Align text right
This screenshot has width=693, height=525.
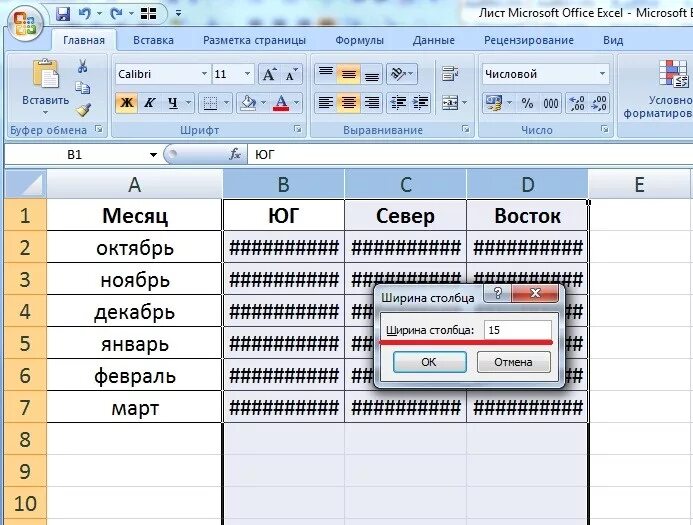click(x=372, y=103)
